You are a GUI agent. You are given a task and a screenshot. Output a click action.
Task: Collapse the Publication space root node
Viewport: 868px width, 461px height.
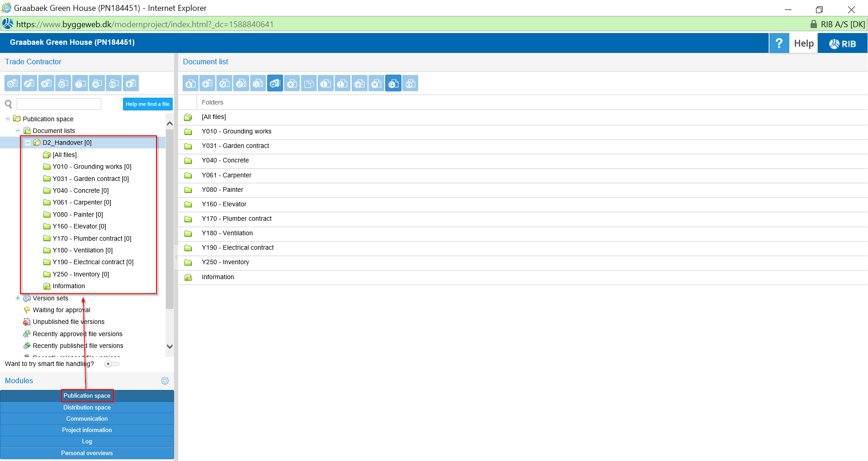click(8, 119)
